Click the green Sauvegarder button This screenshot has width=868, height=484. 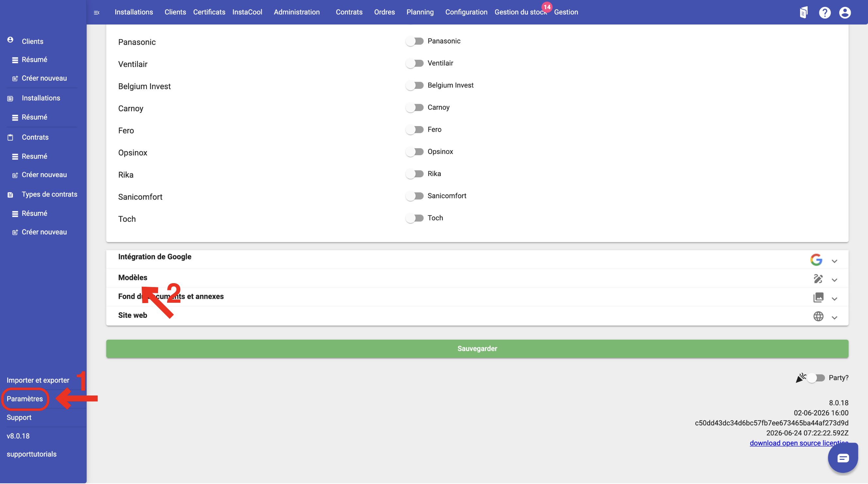tap(477, 349)
